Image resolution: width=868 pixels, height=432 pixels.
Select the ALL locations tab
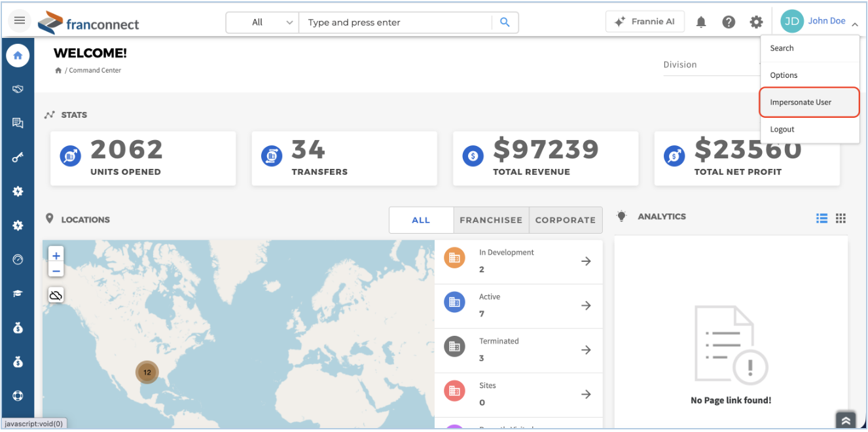pos(421,220)
